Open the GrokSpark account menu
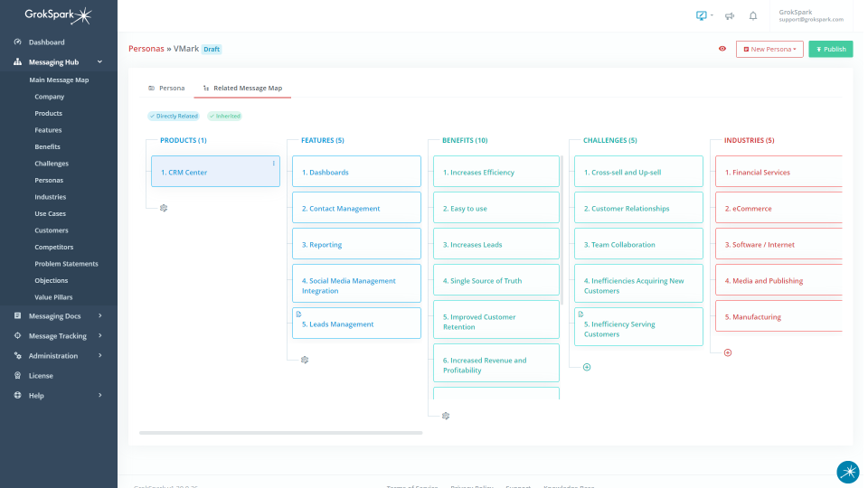This screenshot has width=868, height=488. click(811, 15)
